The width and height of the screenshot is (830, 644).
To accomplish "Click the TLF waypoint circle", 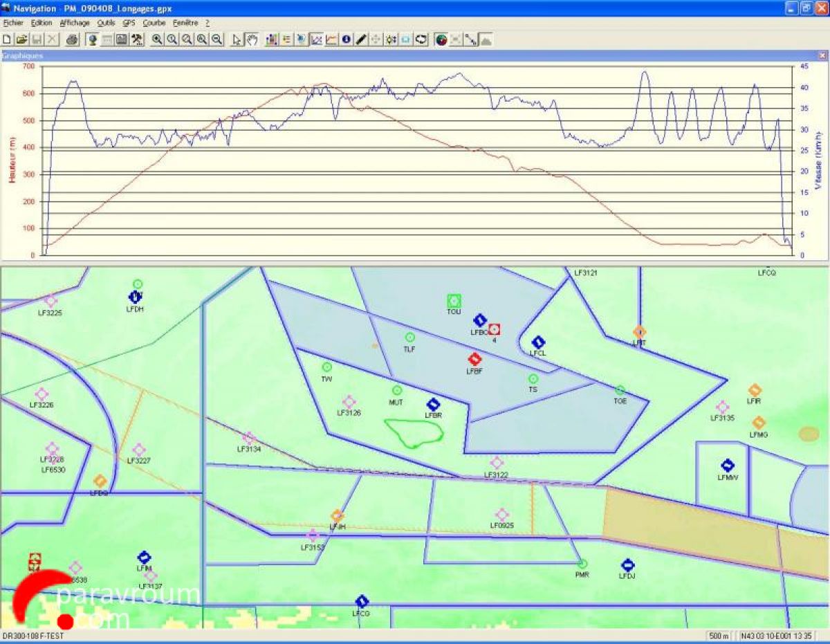I will [409, 338].
